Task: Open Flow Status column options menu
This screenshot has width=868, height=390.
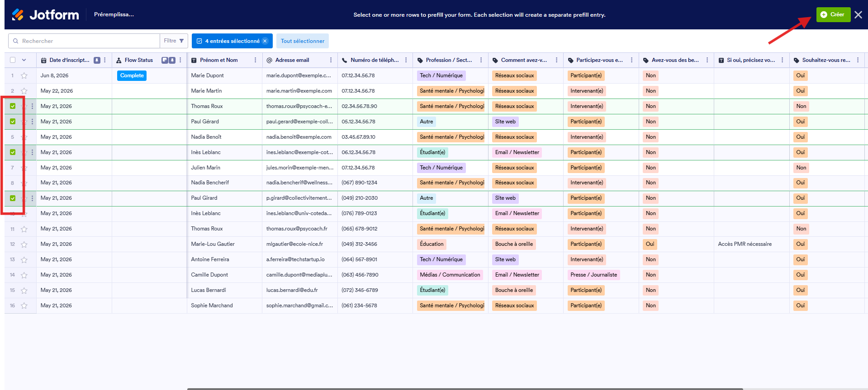Action: click(180, 60)
